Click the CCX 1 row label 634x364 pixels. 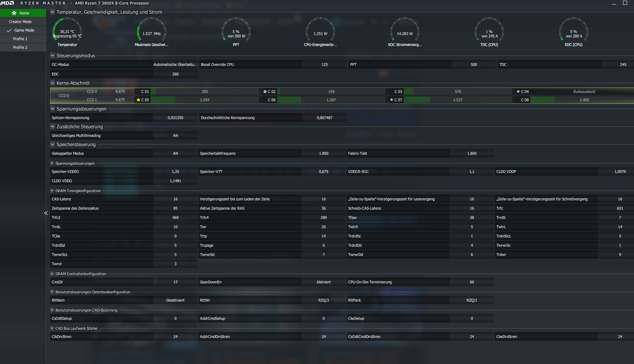[92, 100]
